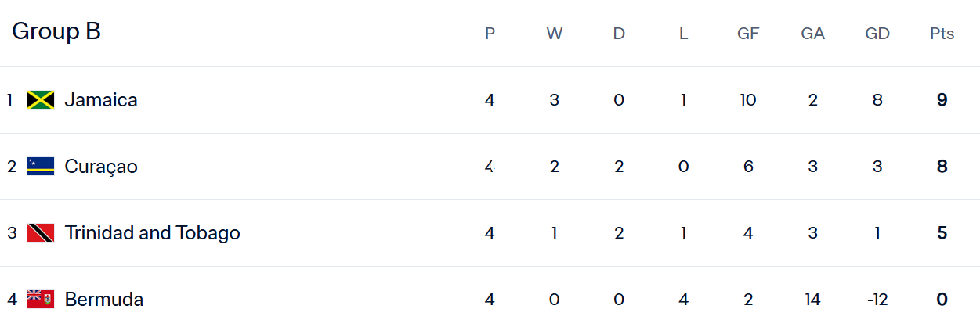
Task: Select the Trinidad and Tobago team name
Action: [152, 233]
